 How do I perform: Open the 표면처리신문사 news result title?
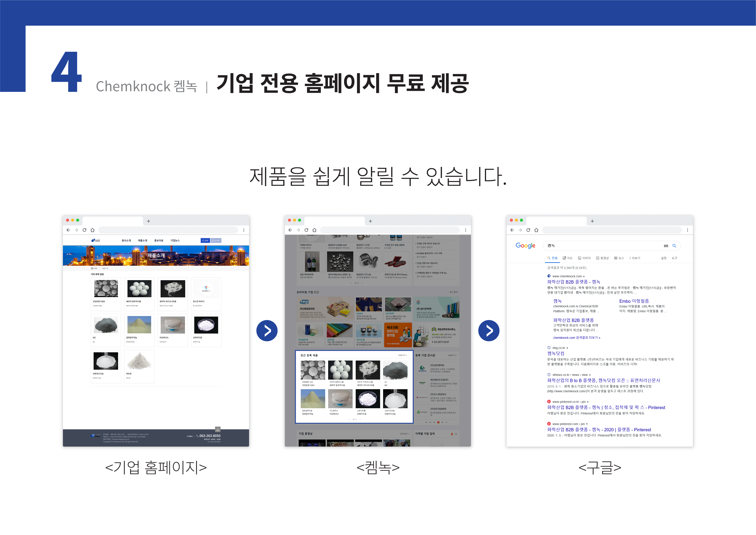pos(603,380)
